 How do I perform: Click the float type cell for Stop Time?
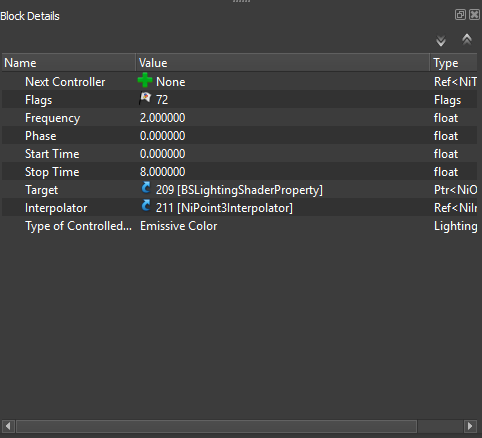[446, 172]
